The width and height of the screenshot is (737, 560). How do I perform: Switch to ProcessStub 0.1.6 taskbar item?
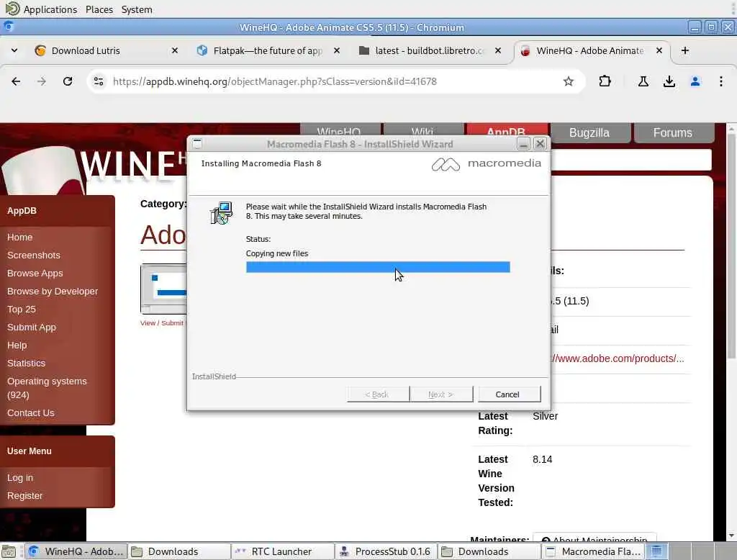(x=386, y=551)
